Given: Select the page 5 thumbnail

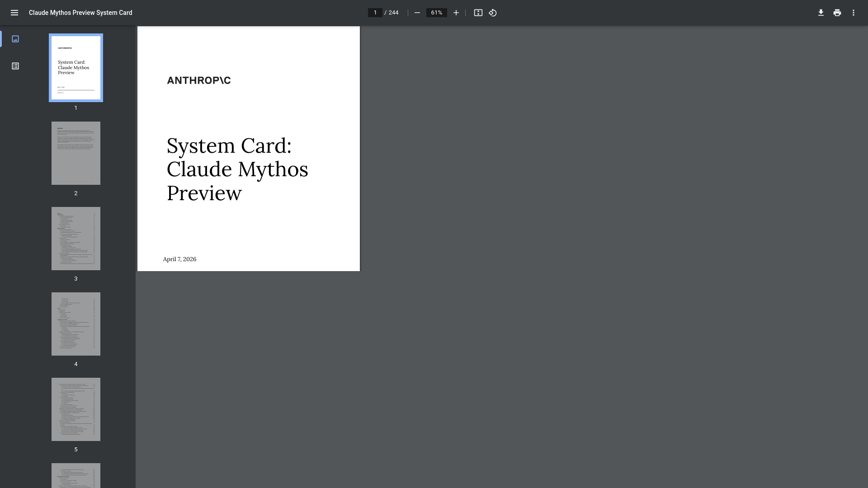Looking at the screenshot, I should (76, 409).
